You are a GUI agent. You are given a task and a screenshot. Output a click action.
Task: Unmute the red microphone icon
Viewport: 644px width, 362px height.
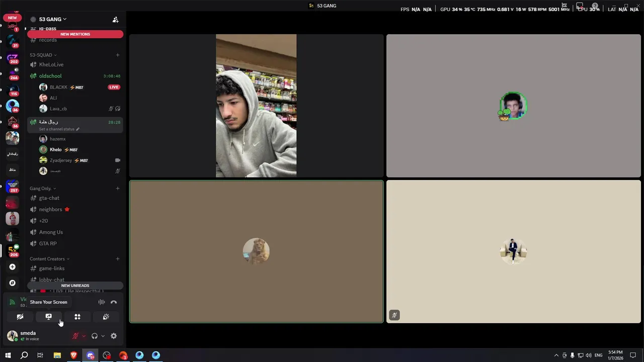tap(75, 336)
